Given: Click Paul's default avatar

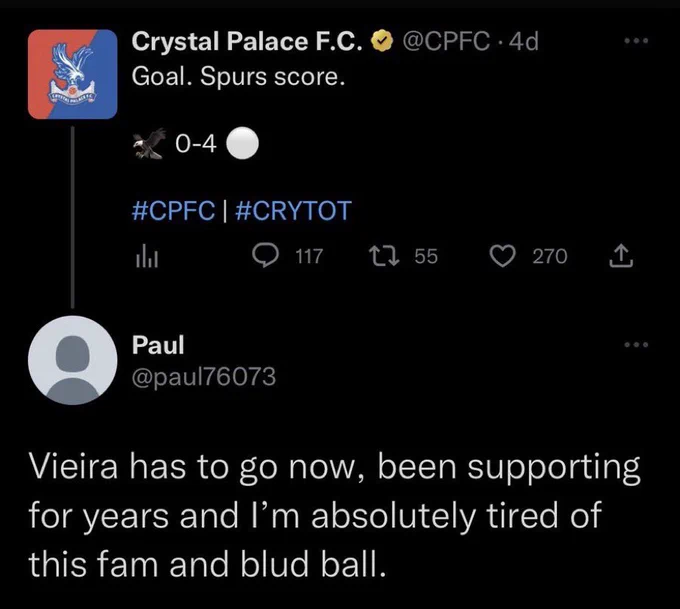Looking at the screenshot, I should pyautogui.click(x=72, y=360).
